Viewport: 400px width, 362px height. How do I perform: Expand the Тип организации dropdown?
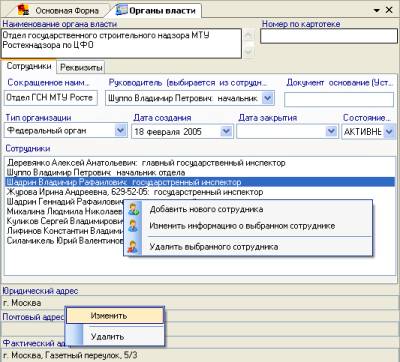[x=120, y=130]
